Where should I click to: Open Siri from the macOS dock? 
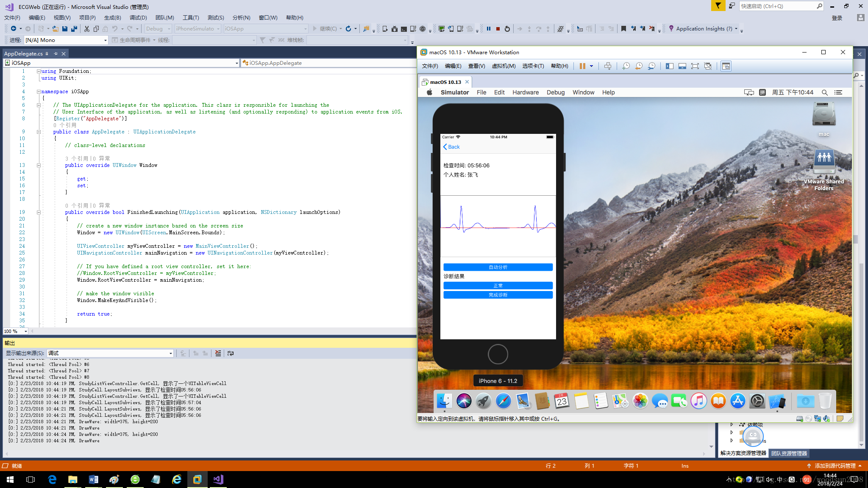click(464, 401)
